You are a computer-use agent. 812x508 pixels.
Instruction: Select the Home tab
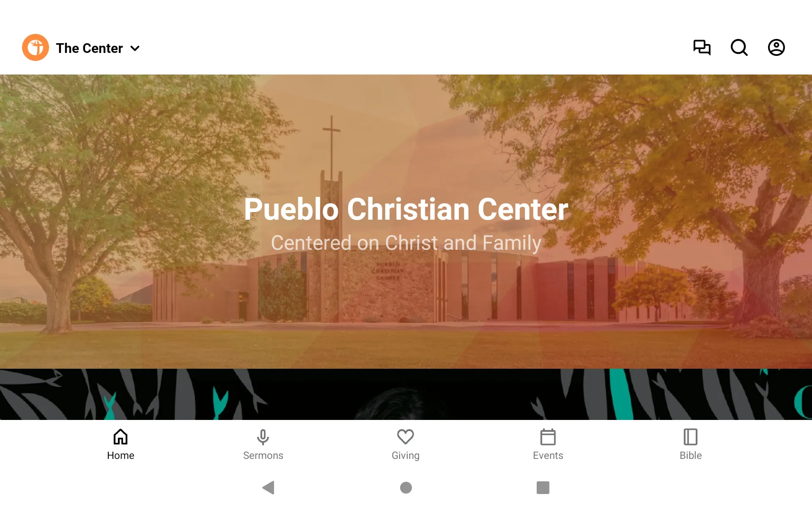[120, 444]
